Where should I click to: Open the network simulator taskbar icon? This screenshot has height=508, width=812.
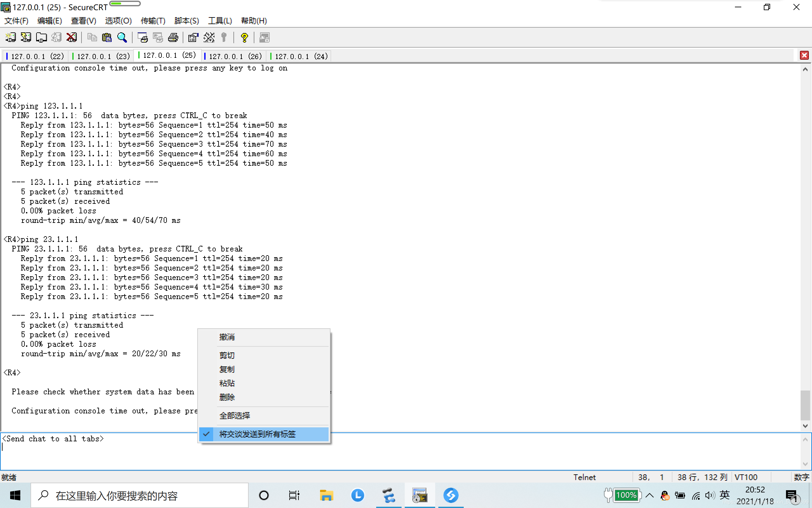[x=389, y=495]
